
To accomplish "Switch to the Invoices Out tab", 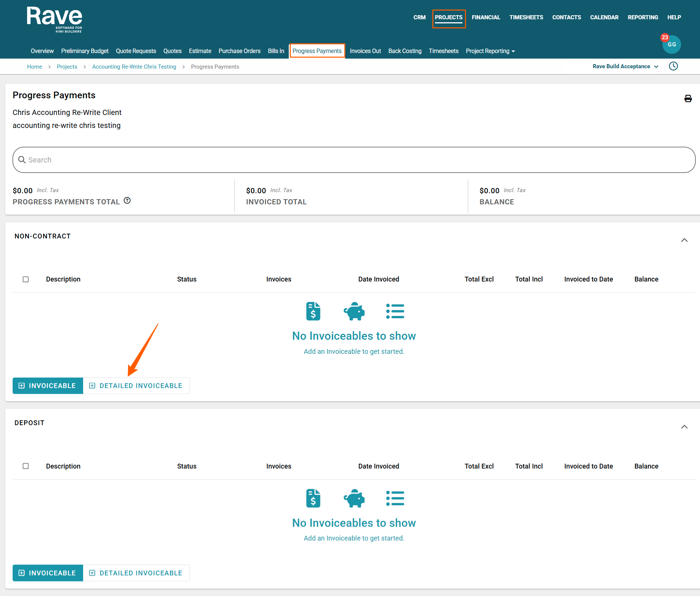I will coord(365,51).
